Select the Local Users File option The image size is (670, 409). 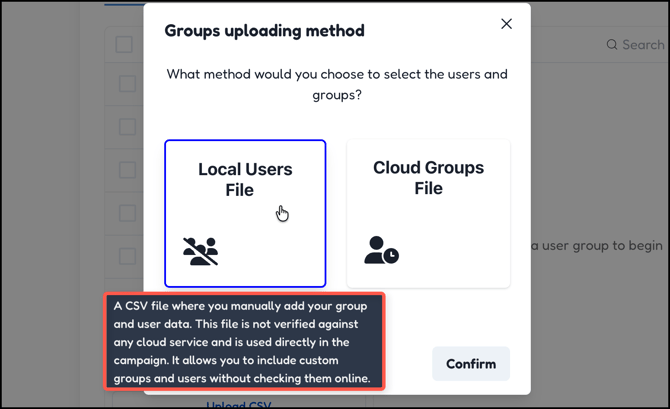pos(245,212)
